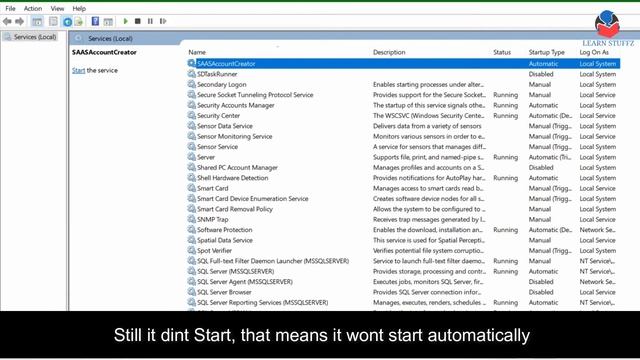Sort by the Status column header

tap(502, 52)
